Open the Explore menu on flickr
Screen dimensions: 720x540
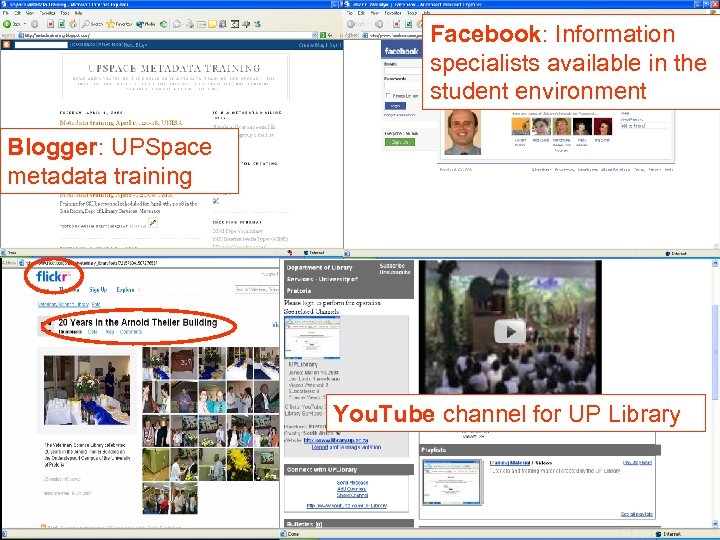[125, 290]
